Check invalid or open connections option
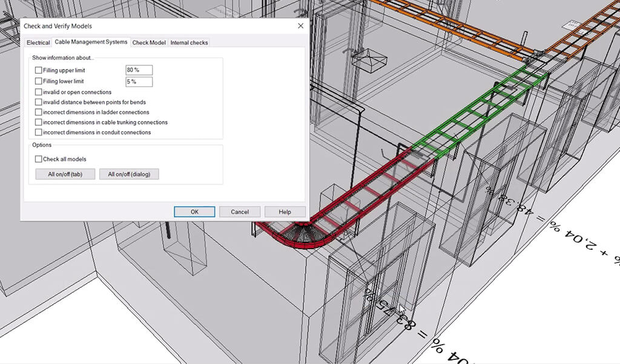This screenshot has height=364, width=620. pos(39,92)
